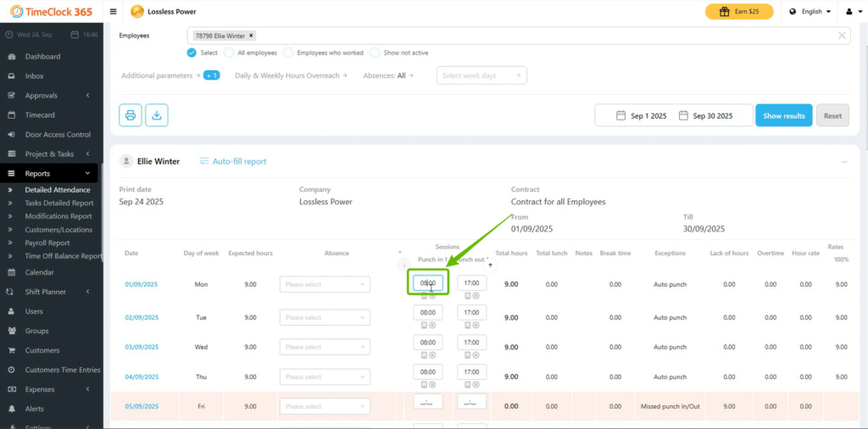
Task: Open the user profile icon menu
Action: pyautogui.click(x=850, y=12)
